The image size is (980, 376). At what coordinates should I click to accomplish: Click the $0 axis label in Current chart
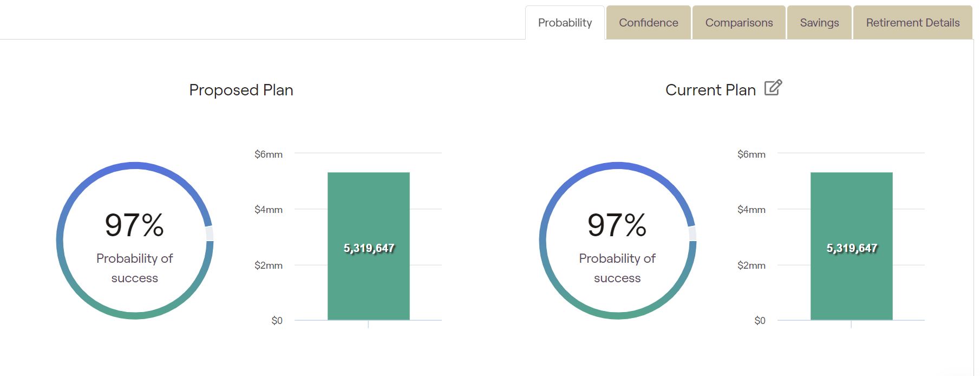click(x=760, y=321)
